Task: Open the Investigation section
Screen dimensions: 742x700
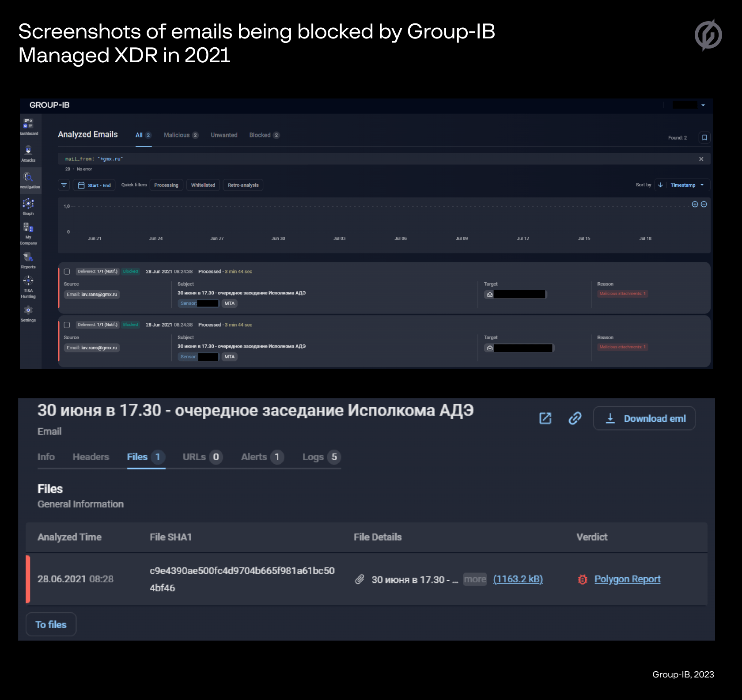Action: pos(28,179)
